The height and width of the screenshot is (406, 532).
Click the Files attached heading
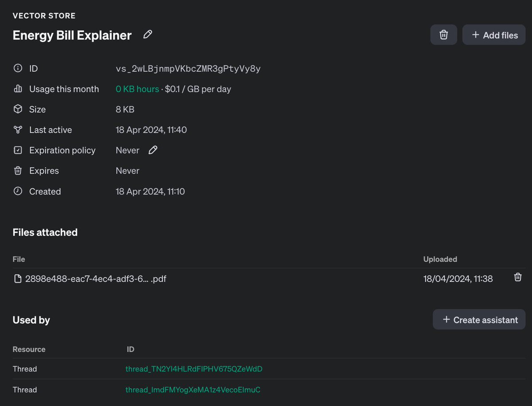tap(45, 232)
